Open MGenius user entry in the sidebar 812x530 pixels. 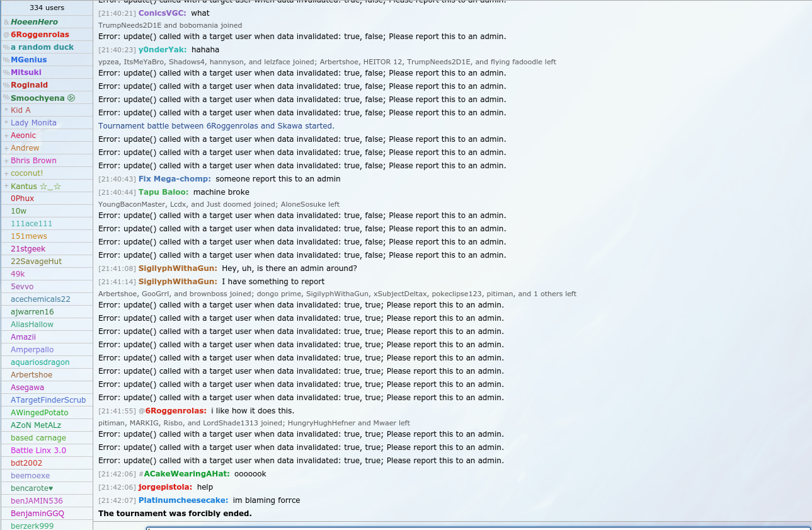click(28, 60)
